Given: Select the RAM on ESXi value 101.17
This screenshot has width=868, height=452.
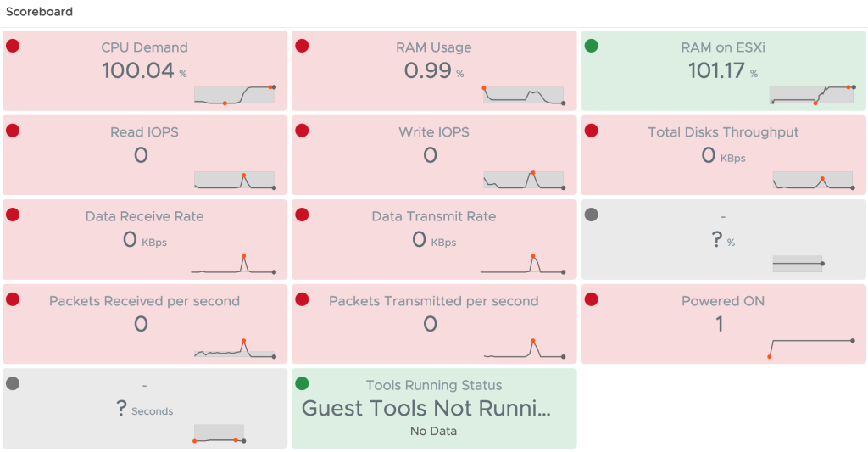Looking at the screenshot, I should (716, 71).
